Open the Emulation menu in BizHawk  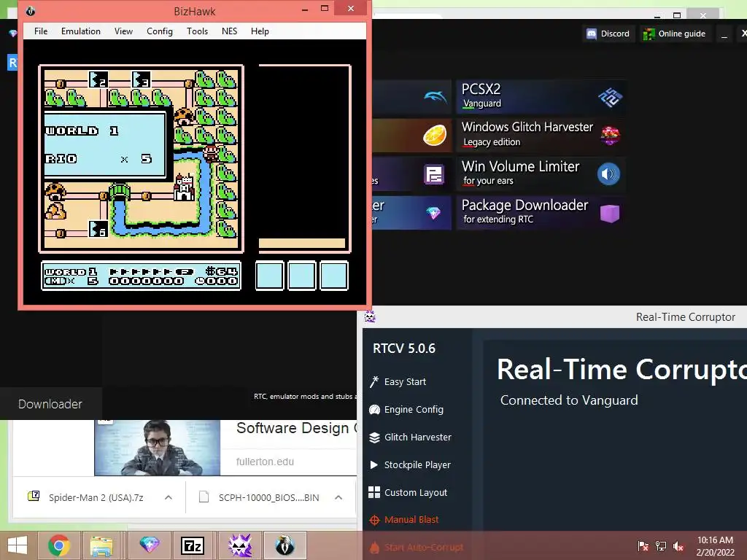[80, 31]
